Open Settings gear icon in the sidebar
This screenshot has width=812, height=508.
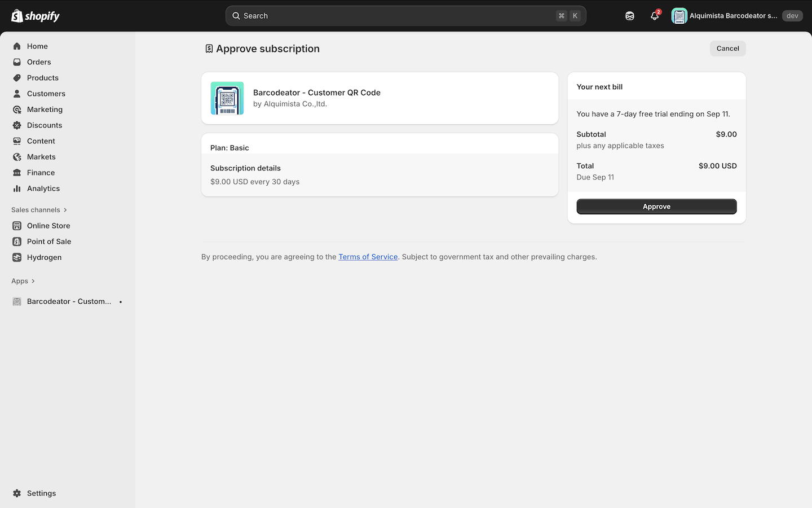pyautogui.click(x=17, y=493)
